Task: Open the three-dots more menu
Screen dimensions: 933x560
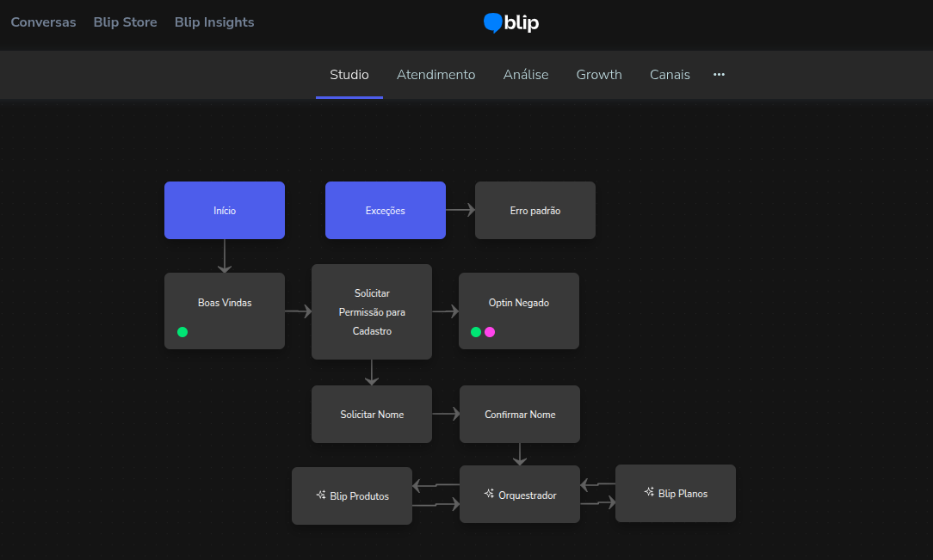Action: (719, 75)
